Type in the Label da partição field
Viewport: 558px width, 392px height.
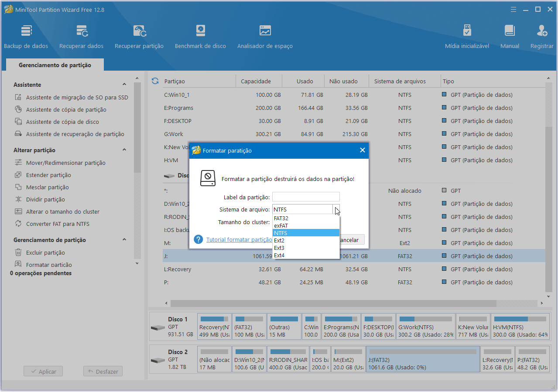(306, 197)
